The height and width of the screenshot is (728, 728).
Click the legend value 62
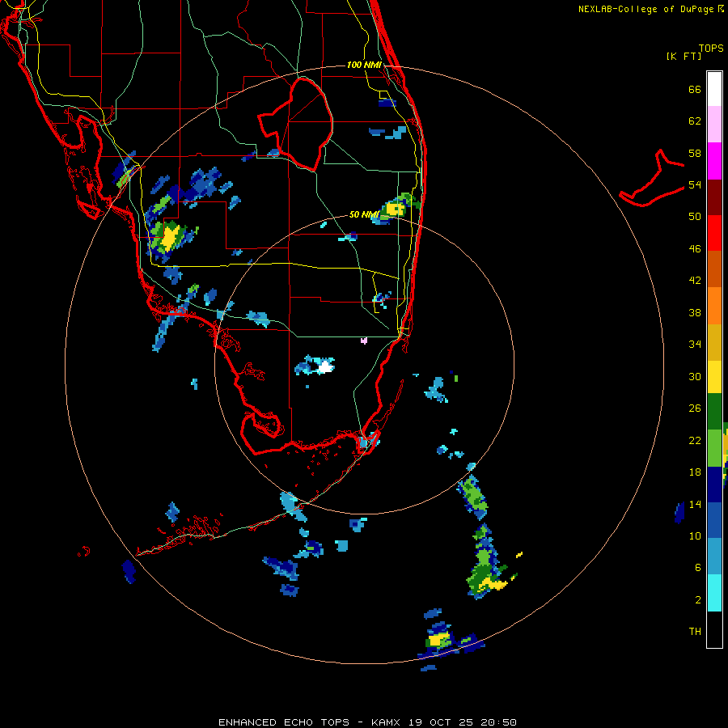(695, 121)
